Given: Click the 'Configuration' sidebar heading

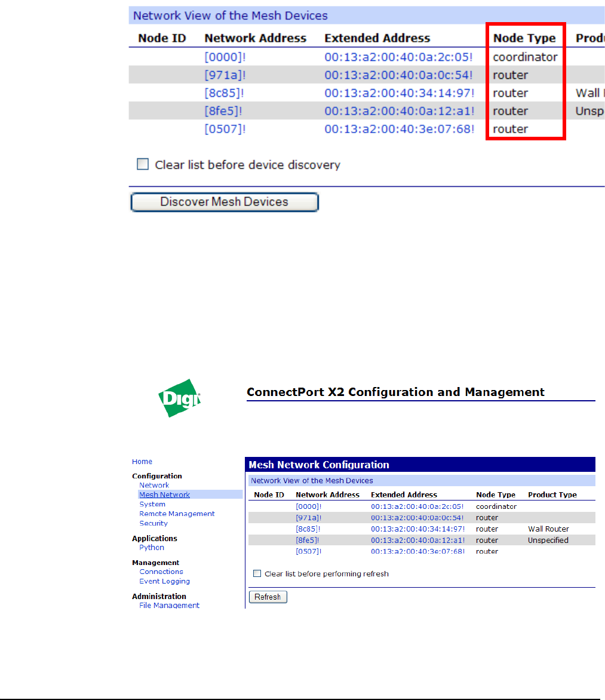Looking at the screenshot, I should click(x=156, y=476).
